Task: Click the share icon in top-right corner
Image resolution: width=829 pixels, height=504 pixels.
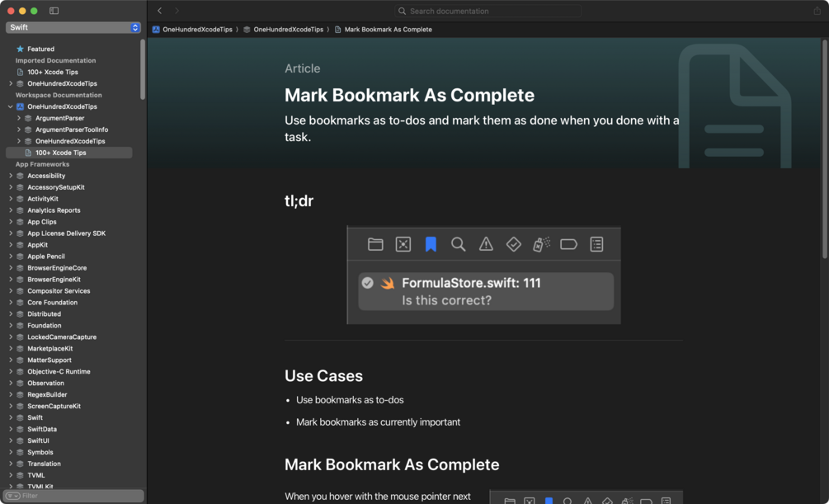Action: tap(817, 11)
